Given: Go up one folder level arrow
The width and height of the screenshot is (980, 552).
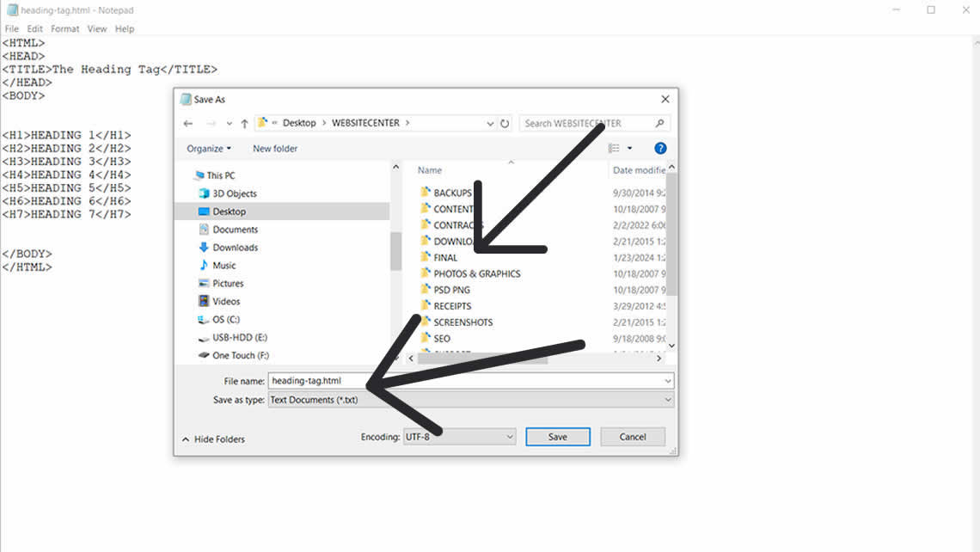Looking at the screenshot, I should [244, 124].
